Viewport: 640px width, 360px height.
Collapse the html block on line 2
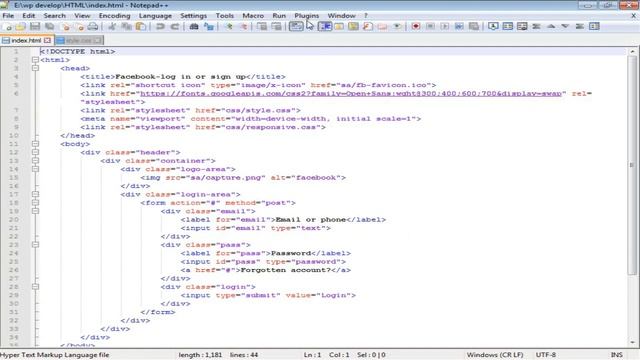click(36, 60)
